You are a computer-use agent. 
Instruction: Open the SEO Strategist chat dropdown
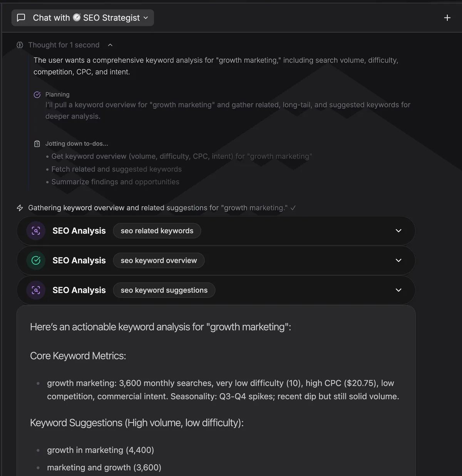pyautogui.click(x=83, y=18)
